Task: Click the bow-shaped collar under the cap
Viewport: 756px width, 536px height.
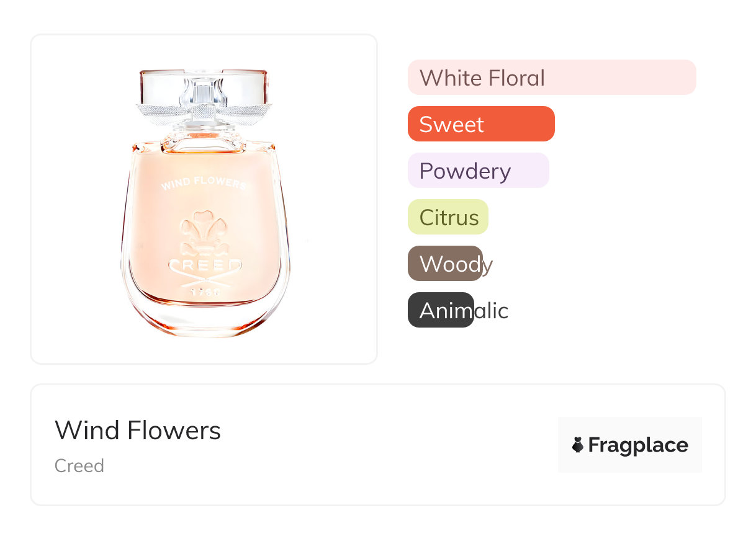Action: click(204, 114)
